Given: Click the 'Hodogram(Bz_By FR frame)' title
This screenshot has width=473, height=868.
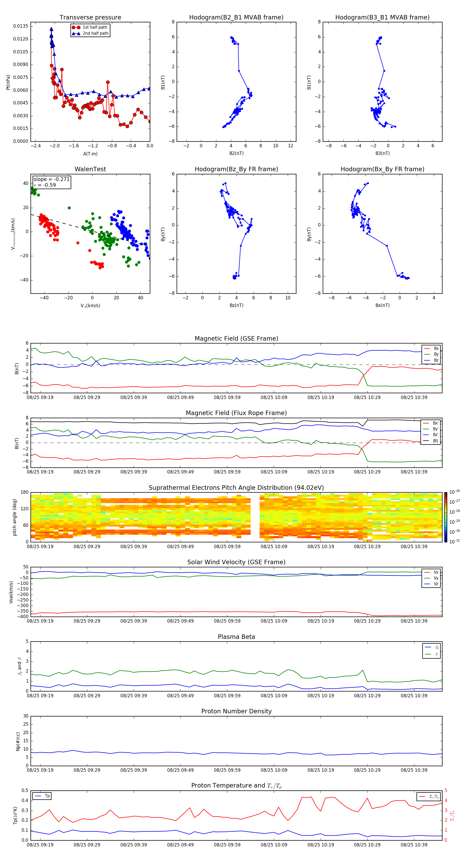Looking at the screenshot, I should pos(236,169).
